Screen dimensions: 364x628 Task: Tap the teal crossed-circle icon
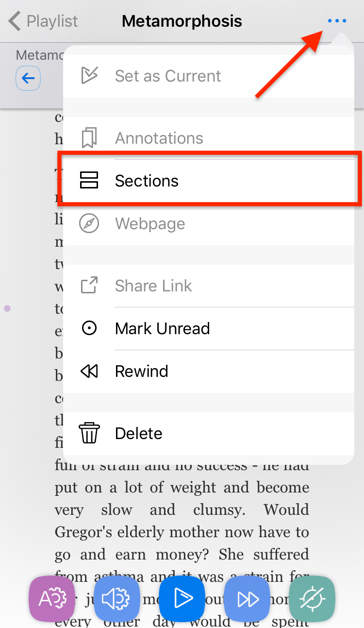pos(312,599)
